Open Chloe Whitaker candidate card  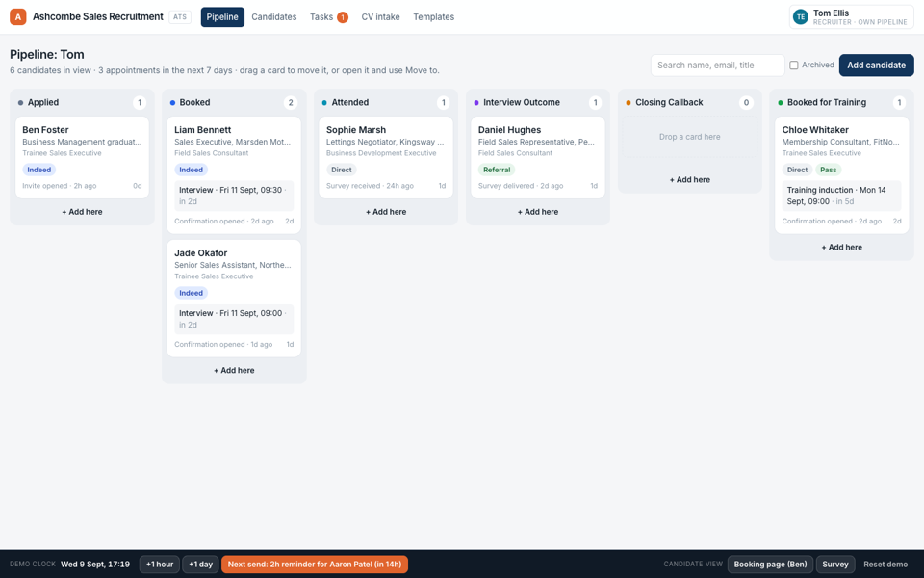[842, 175]
